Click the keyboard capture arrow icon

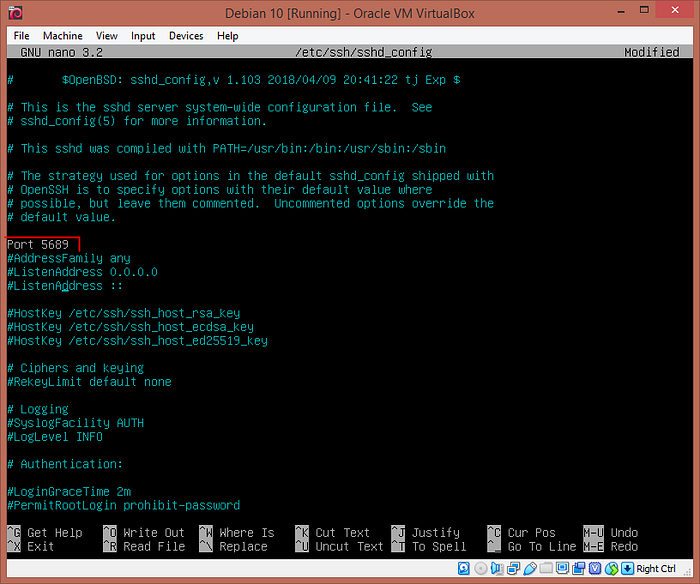(627, 568)
